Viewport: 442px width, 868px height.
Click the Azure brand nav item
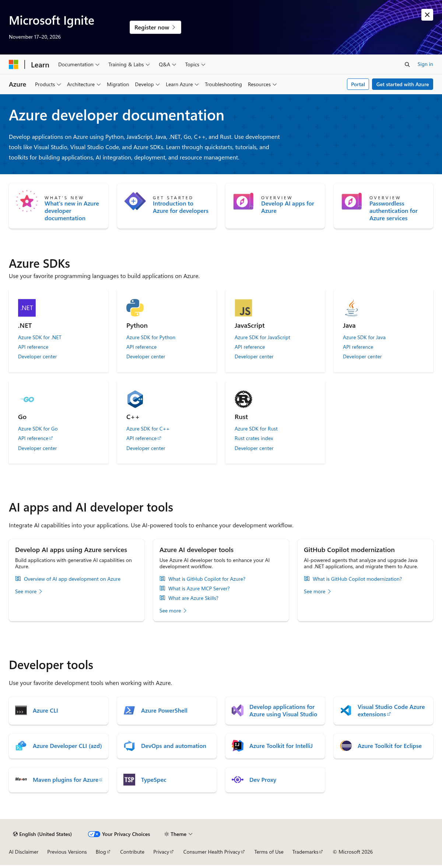tap(17, 84)
